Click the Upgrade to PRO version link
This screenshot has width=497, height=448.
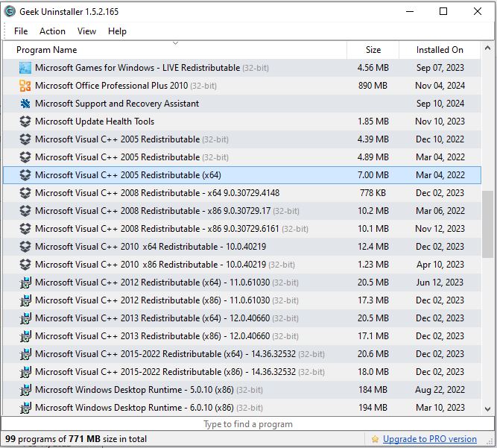click(x=429, y=439)
